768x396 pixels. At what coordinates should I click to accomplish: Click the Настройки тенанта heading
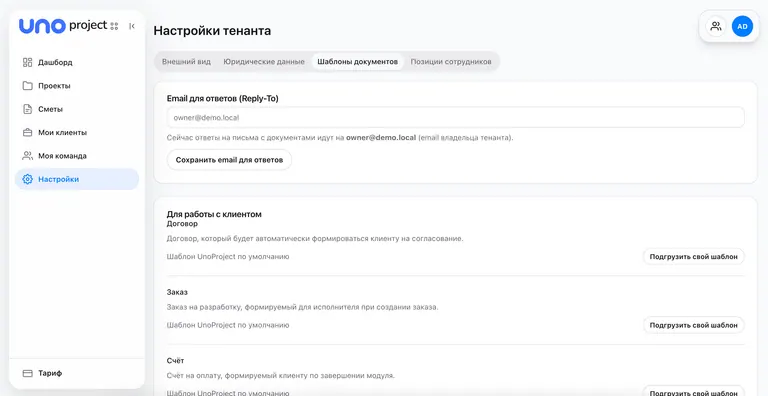point(212,31)
